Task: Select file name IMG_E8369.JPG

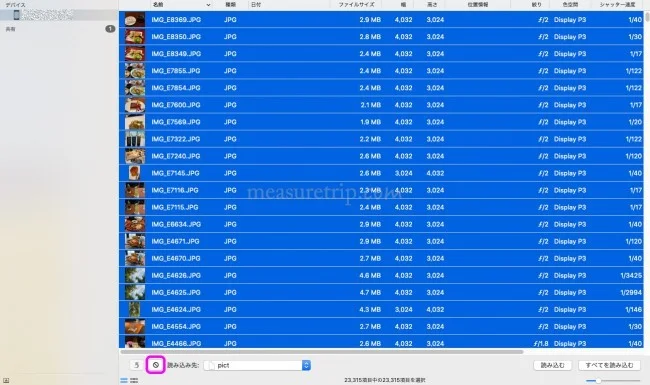Action: pos(176,19)
